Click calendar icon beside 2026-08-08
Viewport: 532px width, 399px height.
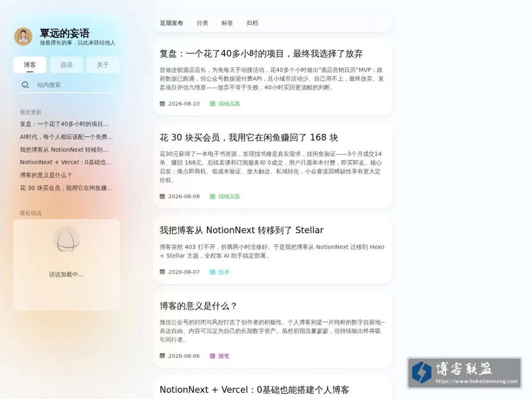[x=162, y=196]
